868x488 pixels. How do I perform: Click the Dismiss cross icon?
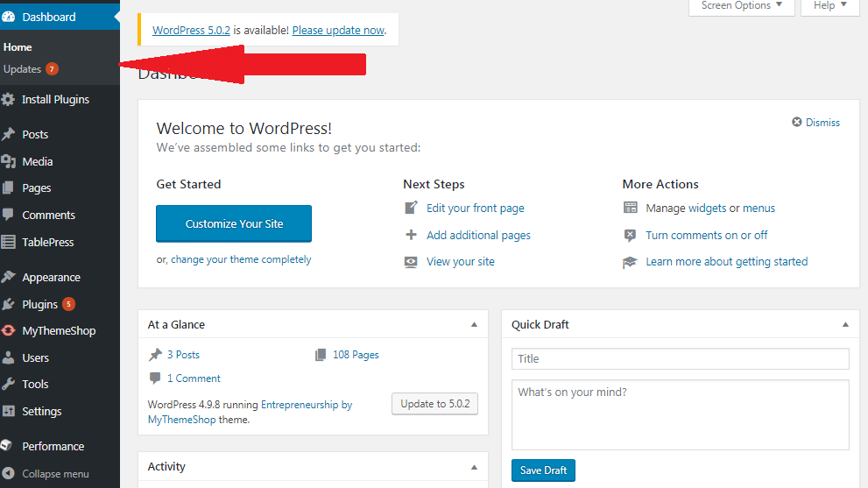tap(796, 122)
